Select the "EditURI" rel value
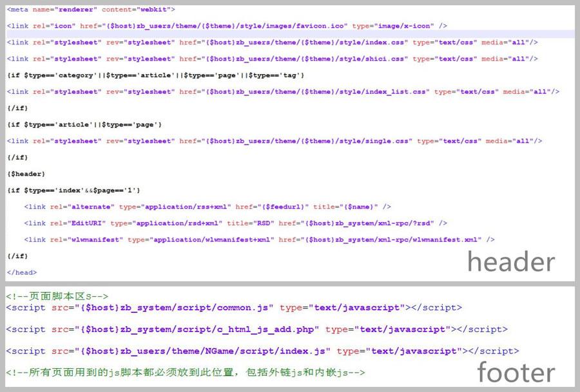Viewport: 580px width, 392px height. (86, 223)
